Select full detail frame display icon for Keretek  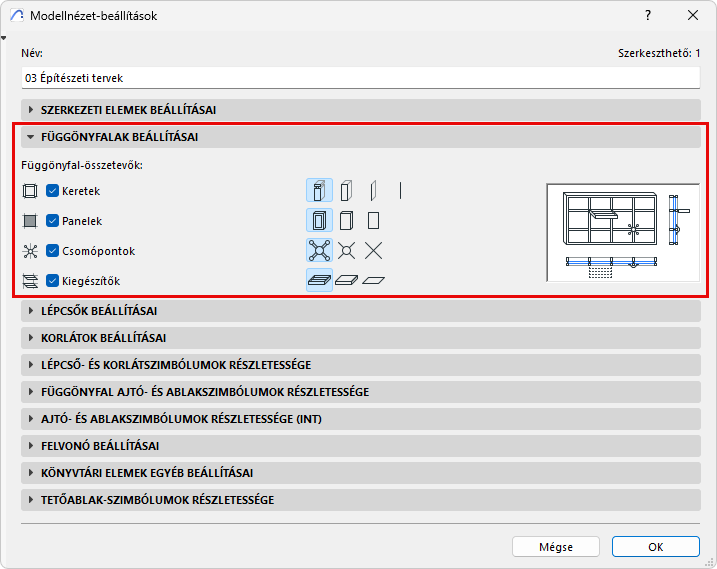click(319, 190)
